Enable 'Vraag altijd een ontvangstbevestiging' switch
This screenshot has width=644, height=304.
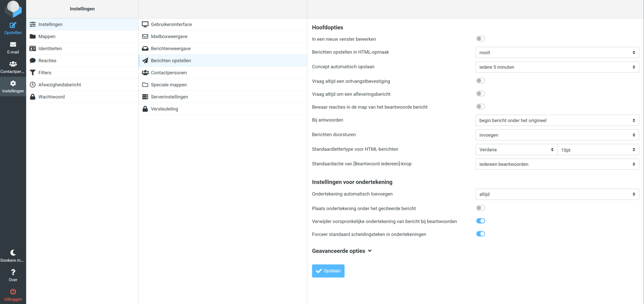(480, 81)
